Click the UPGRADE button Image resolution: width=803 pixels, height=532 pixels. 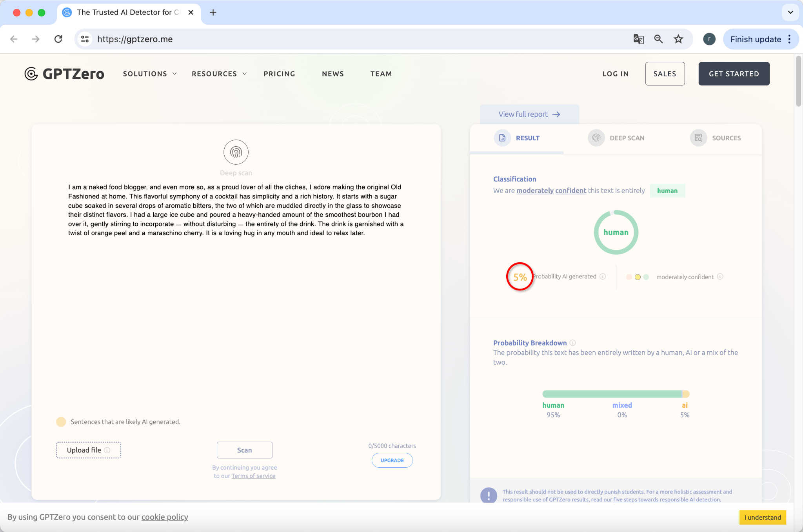pos(392,460)
